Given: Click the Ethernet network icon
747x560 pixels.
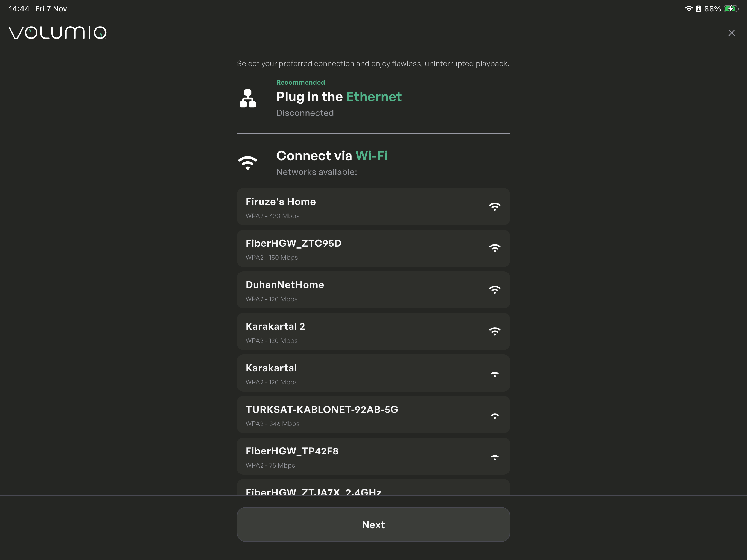Looking at the screenshot, I should (x=247, y=99).
